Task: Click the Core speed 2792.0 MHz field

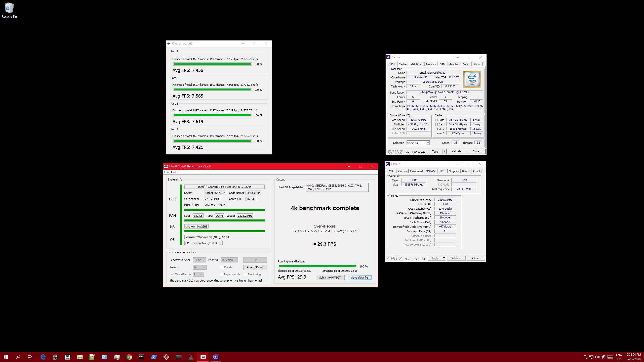Action: [212, 199]
